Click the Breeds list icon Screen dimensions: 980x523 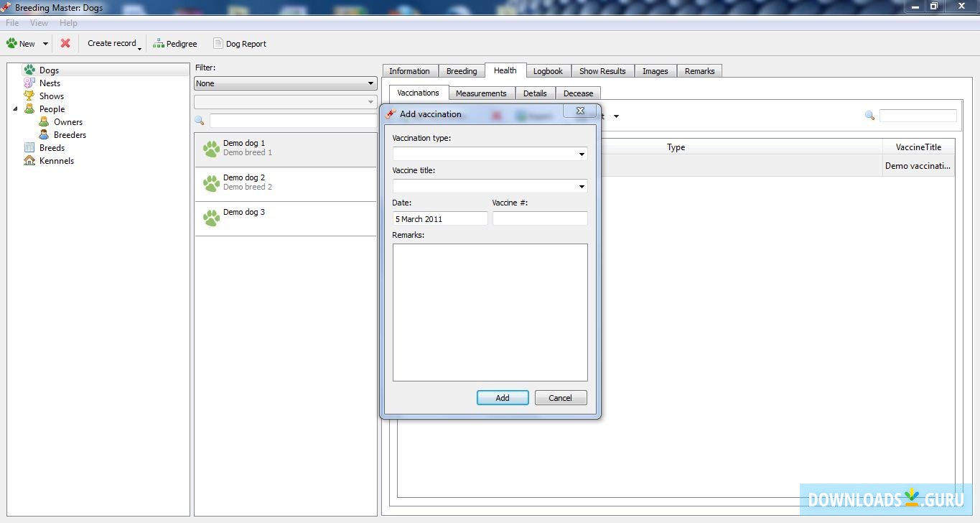[x=29, y=147]
